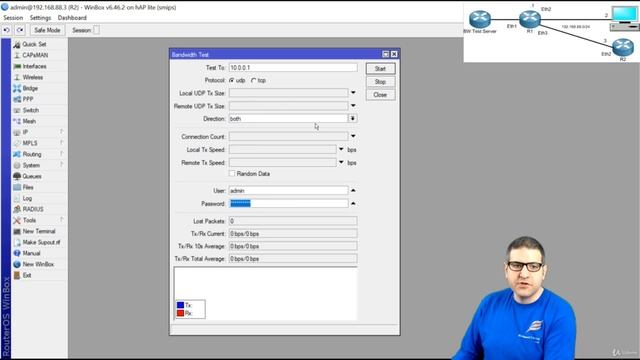The height and width of the screenshot is (360, 640).
Task: Click the computer monitor in the diagram
Action: (624, 15)
